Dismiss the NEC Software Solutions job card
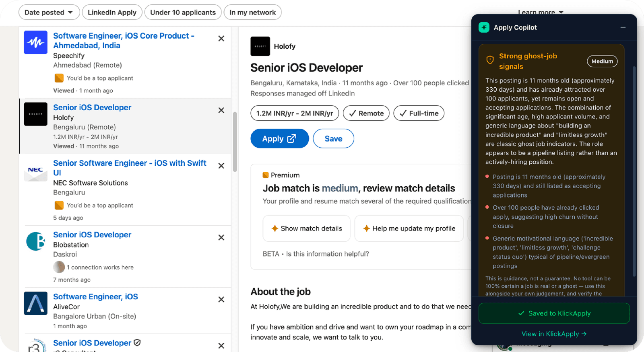The image size is (644, 352). click(221, 166)
